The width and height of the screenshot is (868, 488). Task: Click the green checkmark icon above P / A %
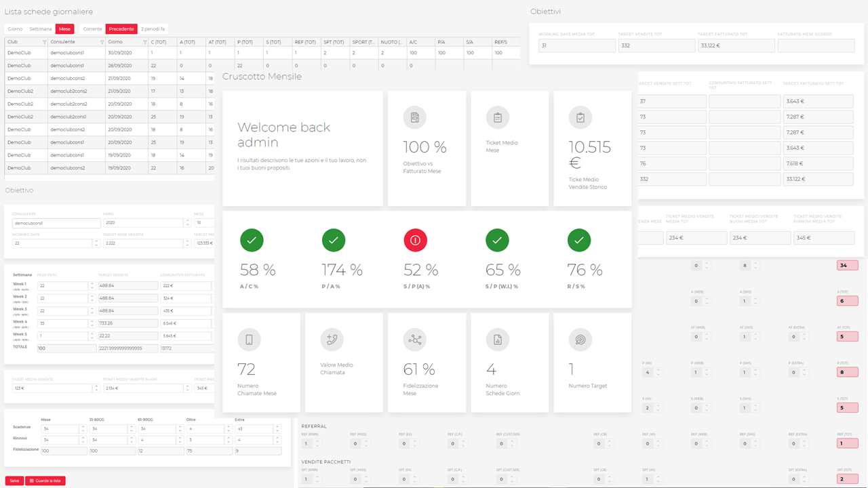[x=333, y=240]
